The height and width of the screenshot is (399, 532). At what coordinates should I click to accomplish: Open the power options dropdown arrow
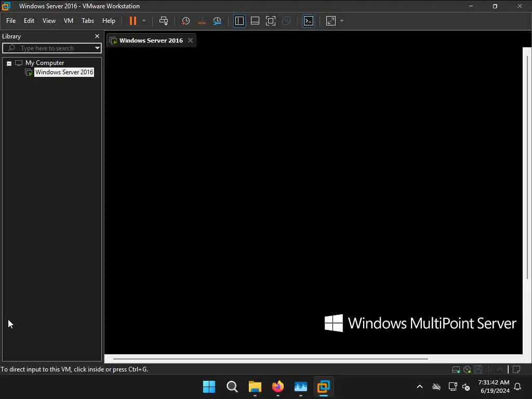click(144, 21)
